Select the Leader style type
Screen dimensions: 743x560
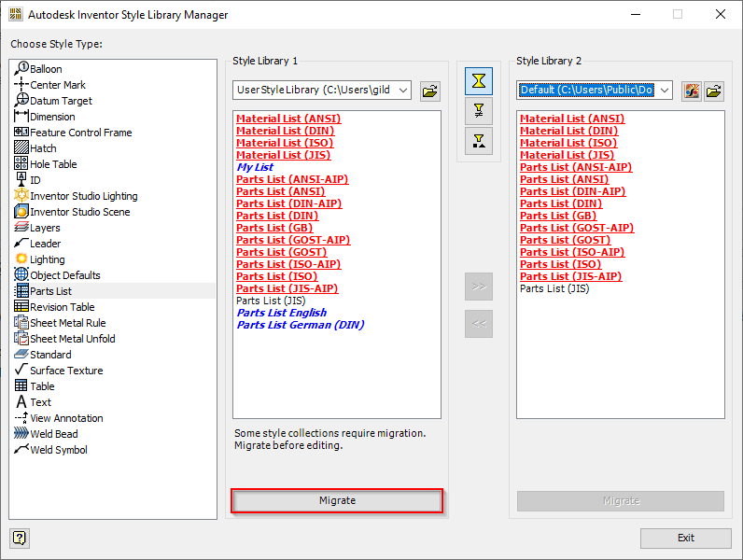click(37, 244)
